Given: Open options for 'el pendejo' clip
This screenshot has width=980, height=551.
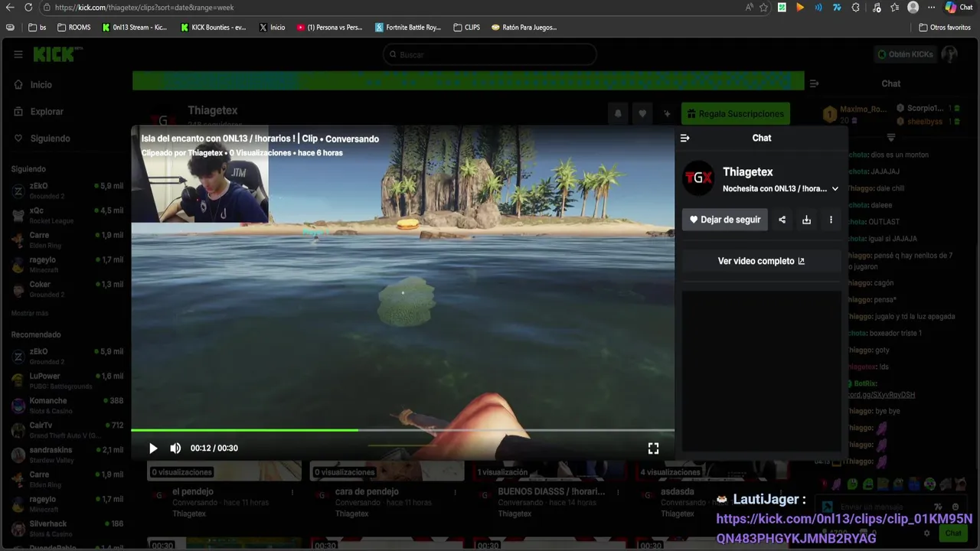Looking at the screenshot, I should [292, 493].
